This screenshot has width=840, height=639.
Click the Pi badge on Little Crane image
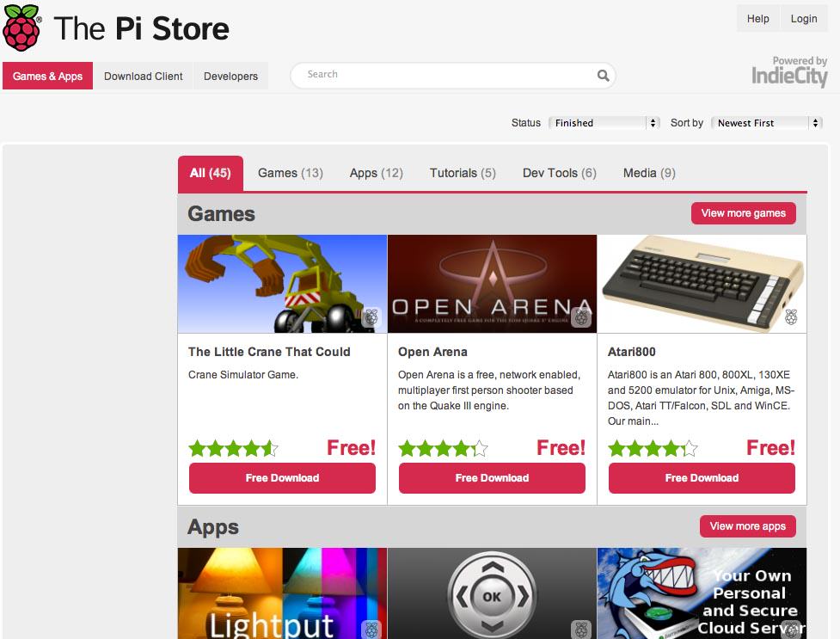tap(371, 317)
